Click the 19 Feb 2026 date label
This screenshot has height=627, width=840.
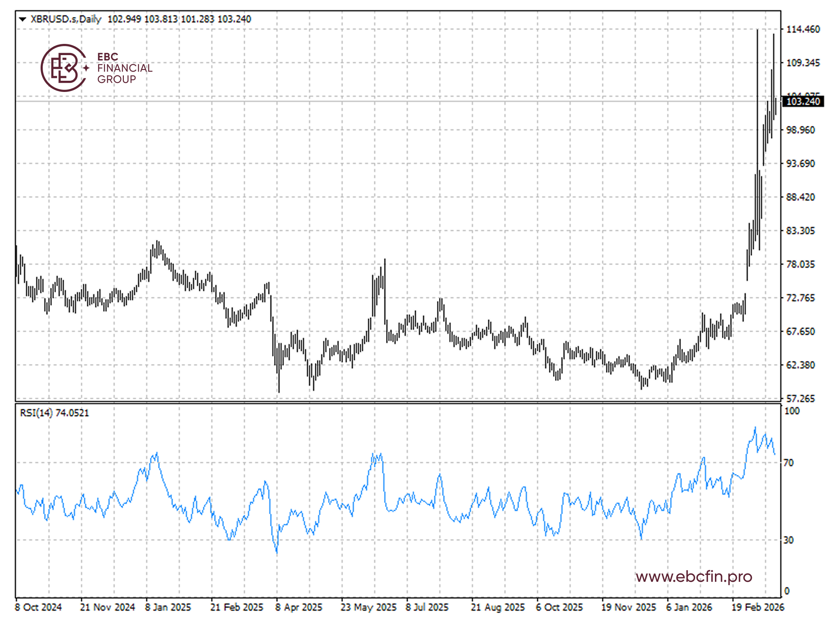click(x=758, y=607)
